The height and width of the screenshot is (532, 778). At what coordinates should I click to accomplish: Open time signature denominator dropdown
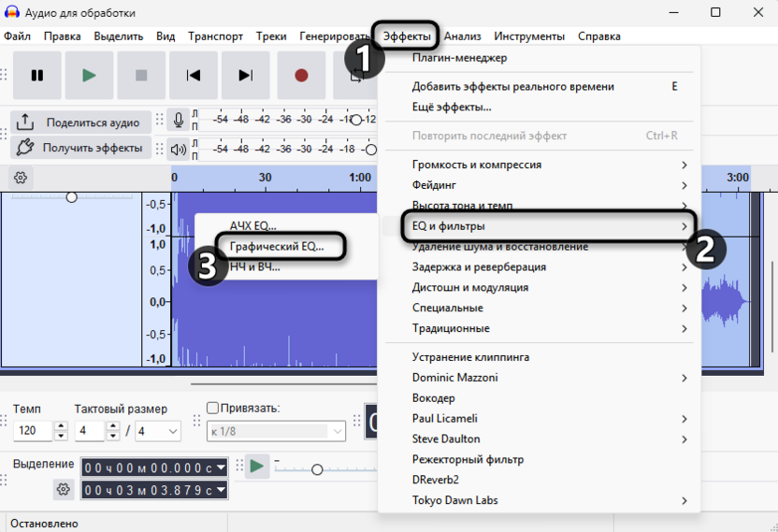[158, 431]
